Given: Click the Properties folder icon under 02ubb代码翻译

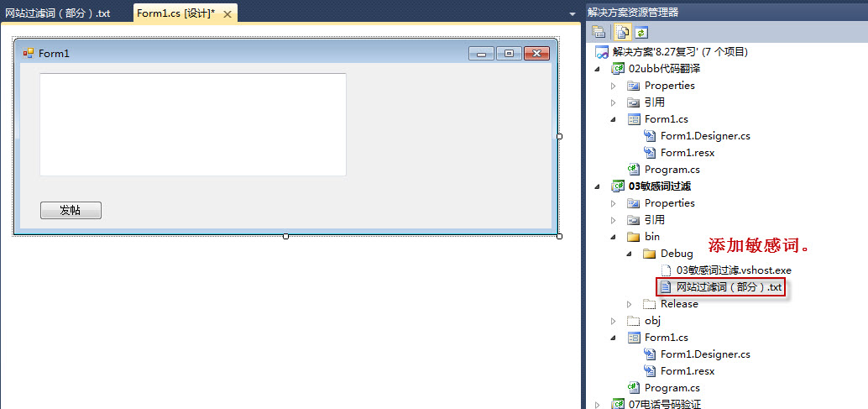Looking at the screenshot, I should pyautogui.click(x=633, y=86).
